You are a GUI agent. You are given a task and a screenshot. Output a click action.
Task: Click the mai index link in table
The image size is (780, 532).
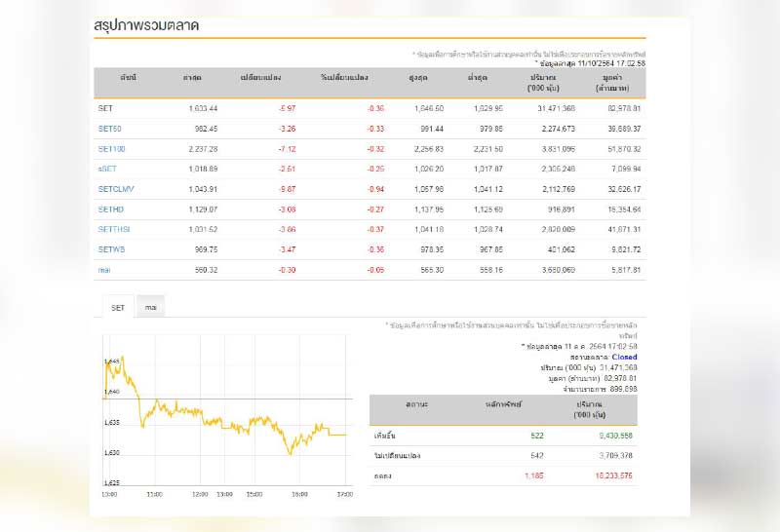pos(104,269)
